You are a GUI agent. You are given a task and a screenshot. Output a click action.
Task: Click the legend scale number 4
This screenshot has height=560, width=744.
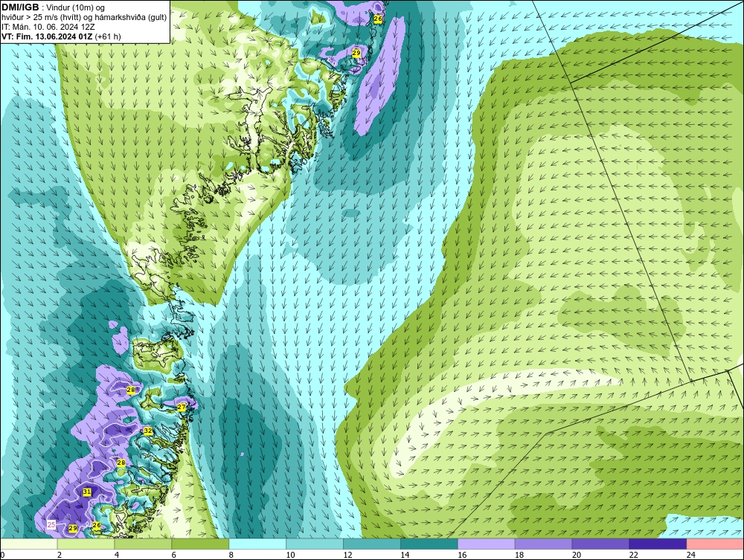[117, 555]
